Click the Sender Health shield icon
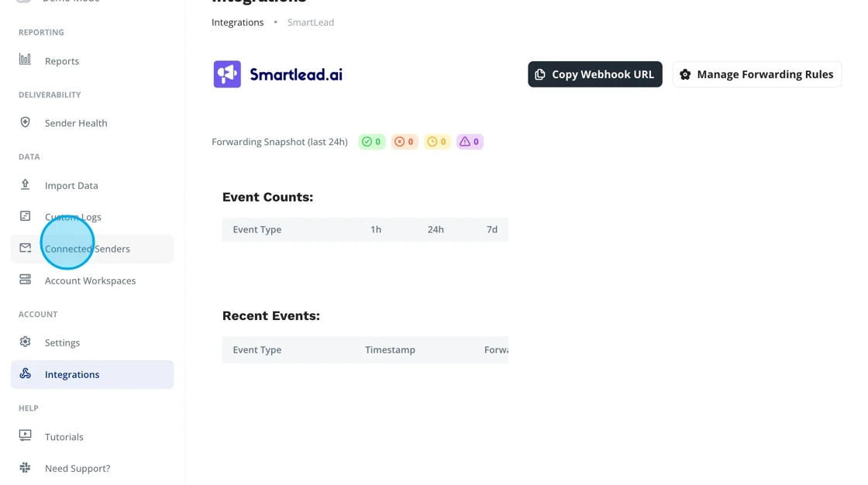 click(x=25, y=122)
